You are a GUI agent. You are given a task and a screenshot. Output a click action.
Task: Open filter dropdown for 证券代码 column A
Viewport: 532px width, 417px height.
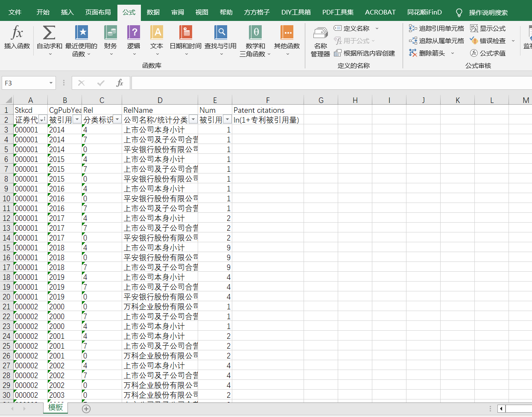(43, 120)
